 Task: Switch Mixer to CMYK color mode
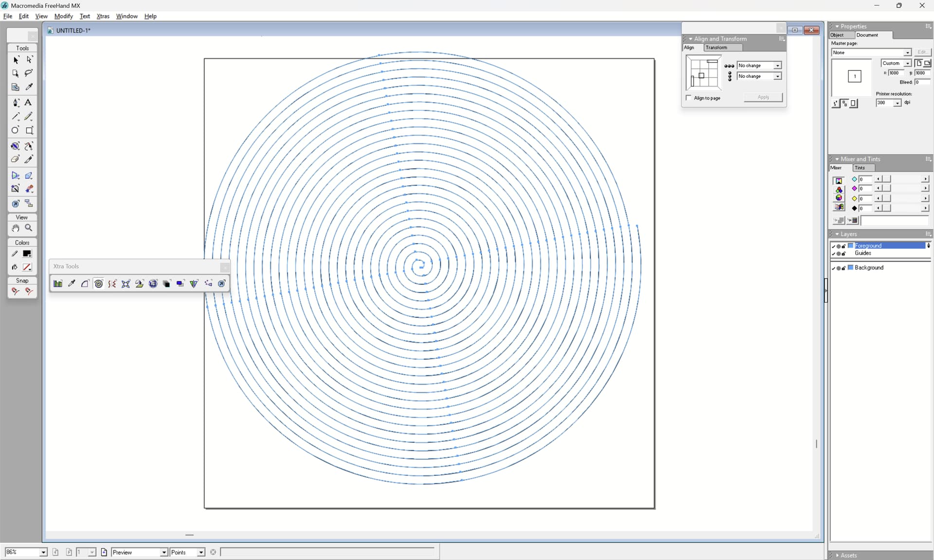[839, 181]
